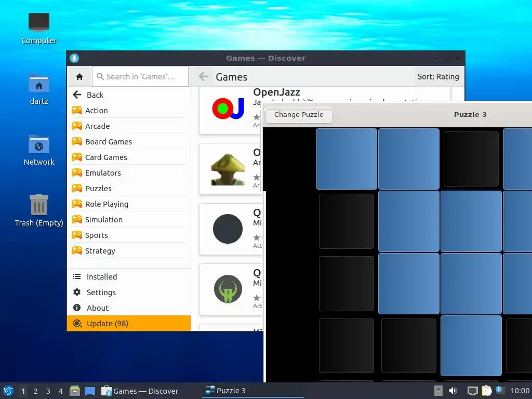Click the blue show desktop icon in the taskbar
532x399 pixels.
(x=90, y=391)
